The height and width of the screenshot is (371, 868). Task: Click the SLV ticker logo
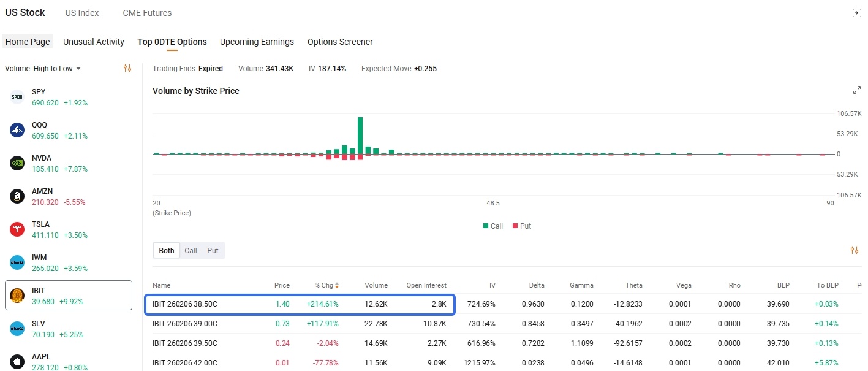click(17, 329)
